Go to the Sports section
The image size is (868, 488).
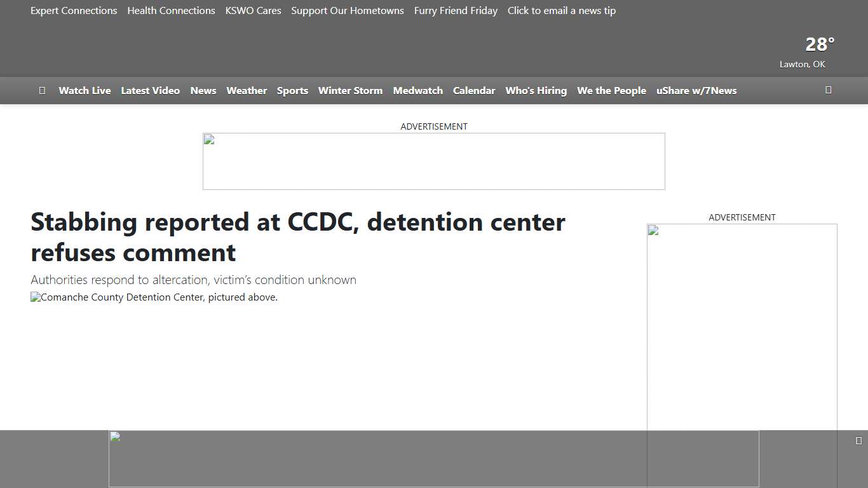click(292, 90)
